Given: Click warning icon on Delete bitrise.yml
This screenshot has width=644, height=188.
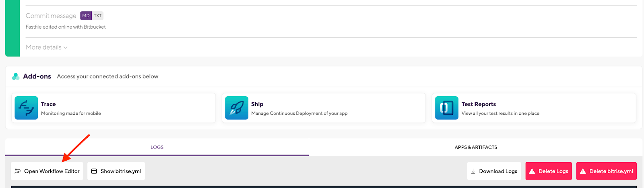Looking at the screenshot, I should click(583, 171).
